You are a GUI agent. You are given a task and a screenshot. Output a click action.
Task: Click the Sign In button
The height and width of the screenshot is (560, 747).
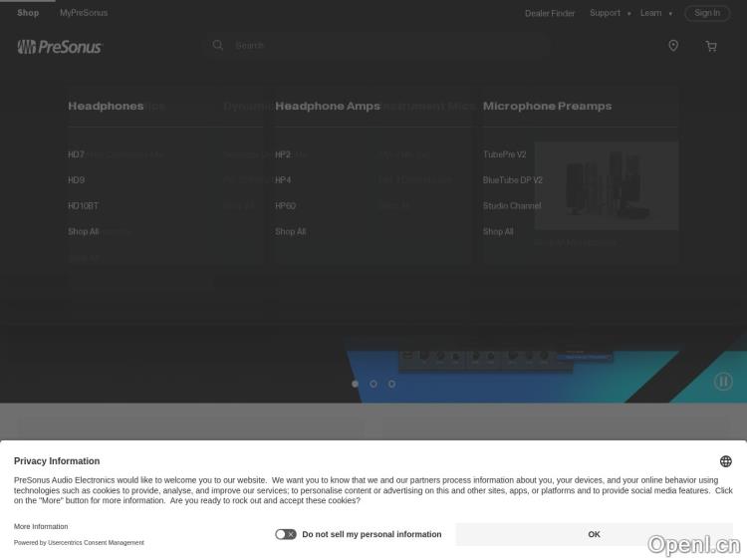(707, 13)
